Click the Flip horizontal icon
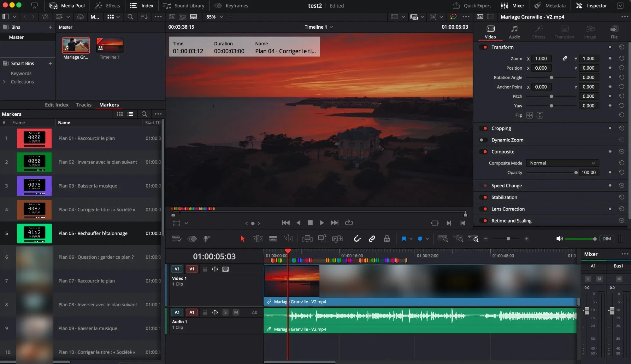The image size is (631, 364). tap(529, 115)
